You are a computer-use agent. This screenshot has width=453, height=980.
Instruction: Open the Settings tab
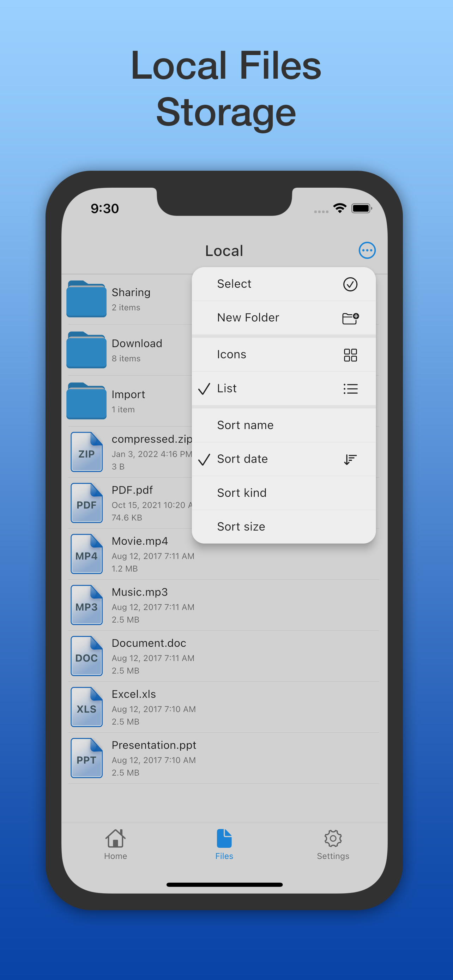point(333,845)
